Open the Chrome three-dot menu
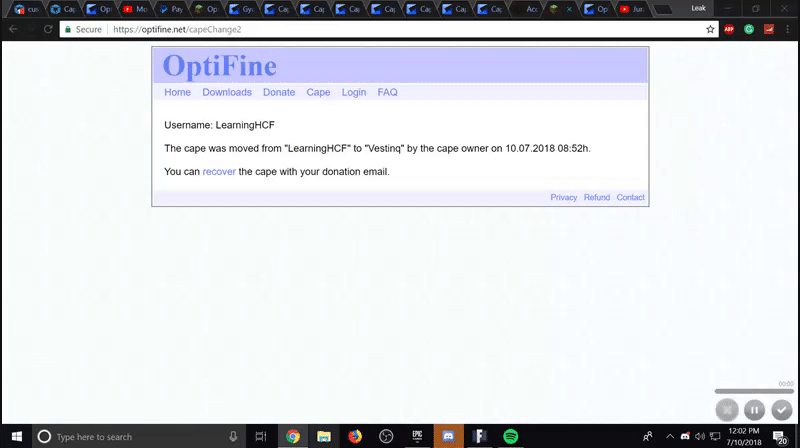 tap(788, 29)
